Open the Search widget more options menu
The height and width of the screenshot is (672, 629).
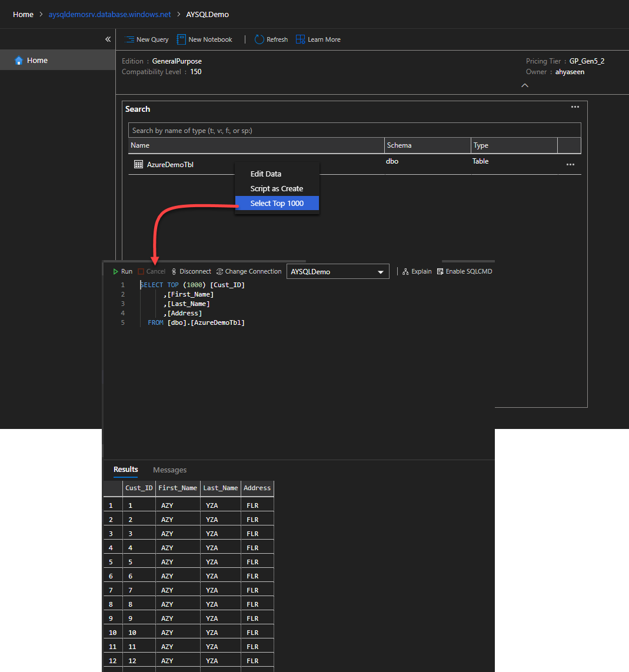(575, 107)
